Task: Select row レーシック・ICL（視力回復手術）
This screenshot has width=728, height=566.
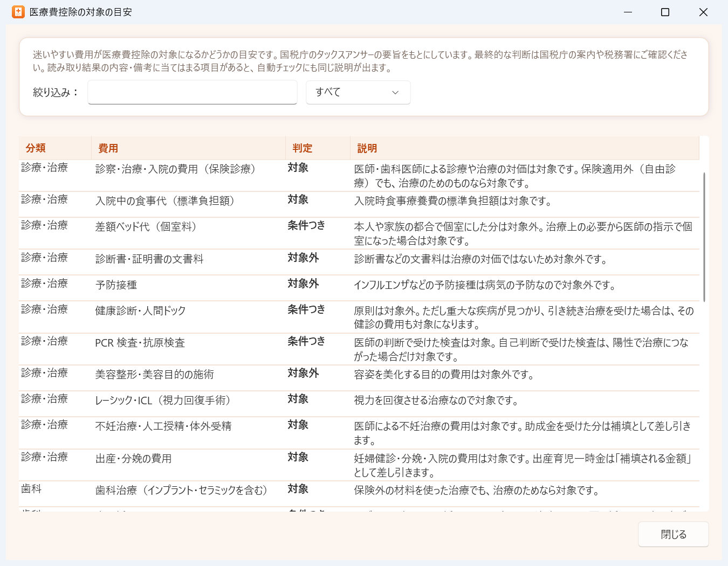Action: pyautogui.click(x=359, y=404)
